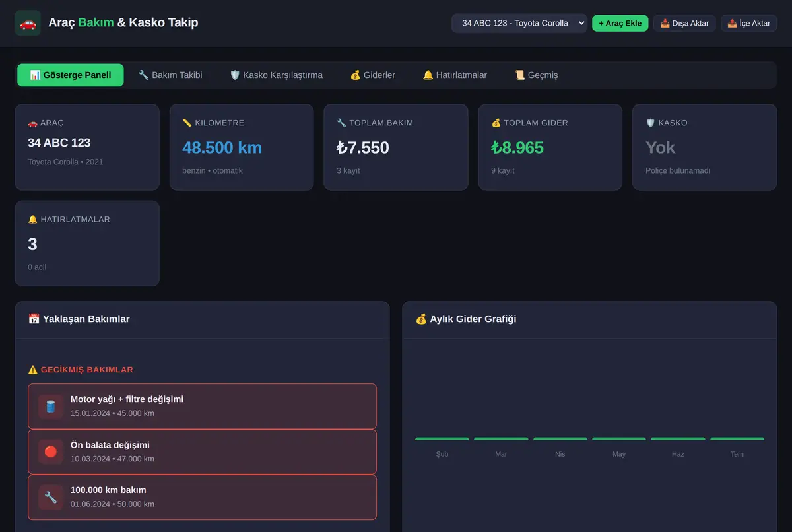The height and width of the screenshot is (532, 792).
Task: Open the Giderler tab
Action: point(372,75)
